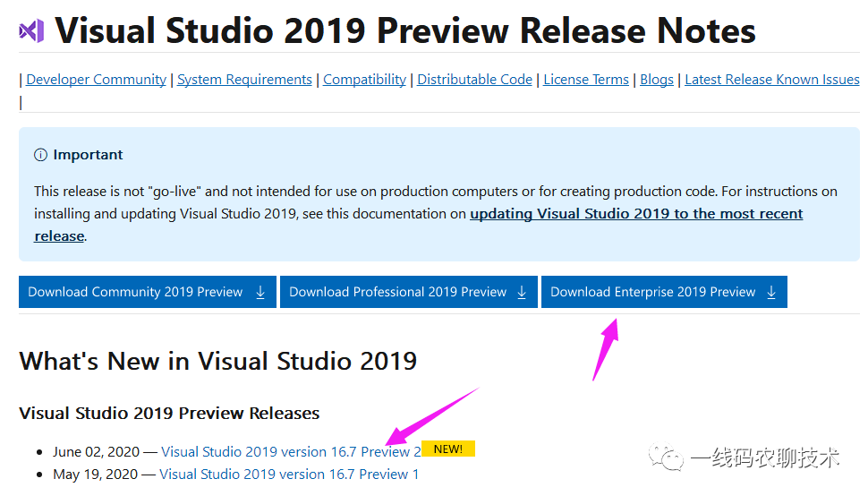Click 'Visual Studio 2019 Preview Releases' subheading
This screenshot has width=868, height=496.
coord(169,414)
